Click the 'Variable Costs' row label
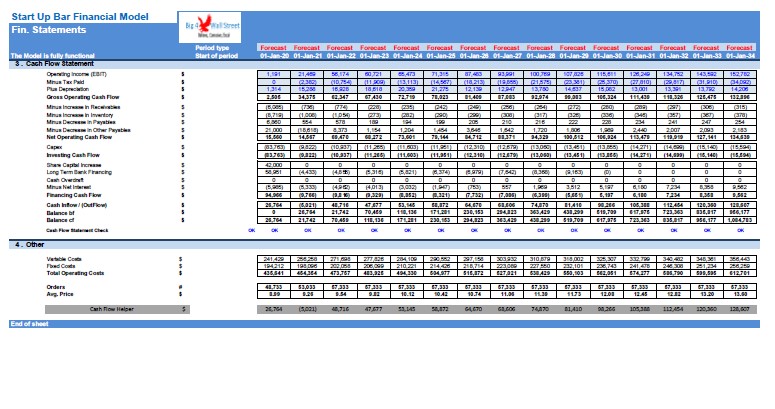Image resolution: width=775 pixels, height=409 pixels. [x=64, y=259]
